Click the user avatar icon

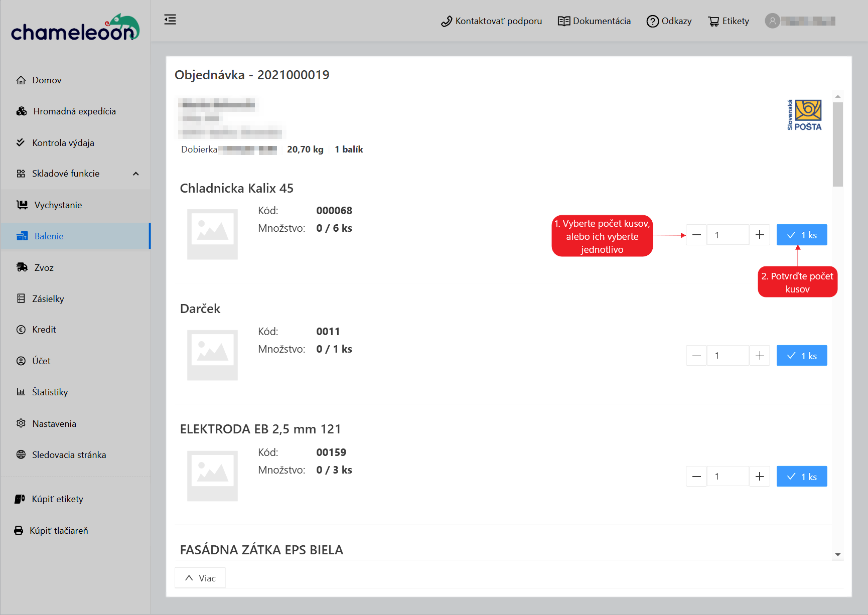point(772,21)
